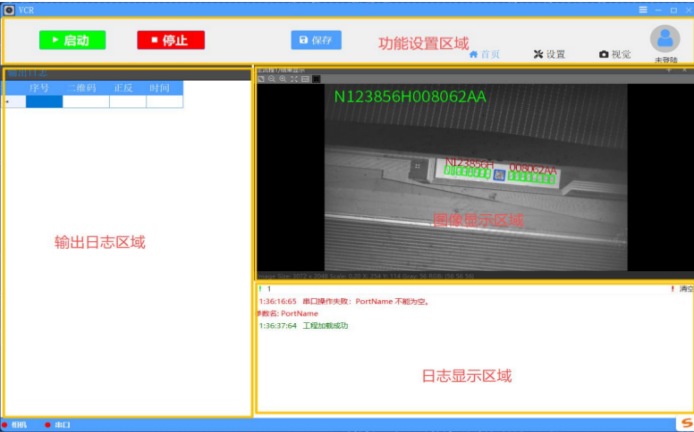Click the green N123856H008062AA result text
This screenshot has height=432, width=694.
click(410, 96)
